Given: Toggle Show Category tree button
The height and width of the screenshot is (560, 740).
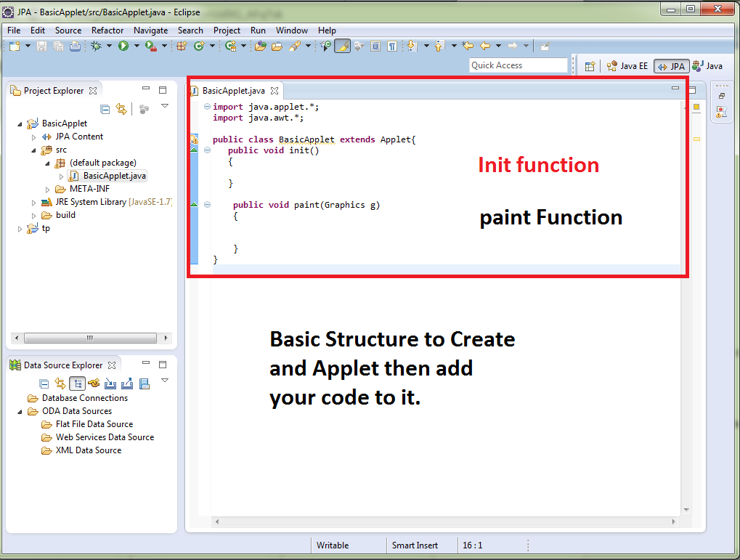Looking at the screenshot, I should point(78,384).
